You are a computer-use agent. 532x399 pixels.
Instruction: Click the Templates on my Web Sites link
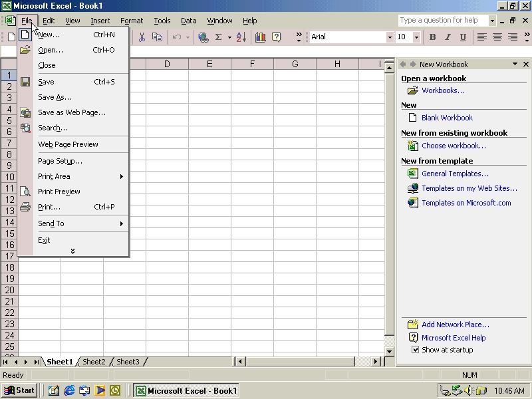coord(469,188)
